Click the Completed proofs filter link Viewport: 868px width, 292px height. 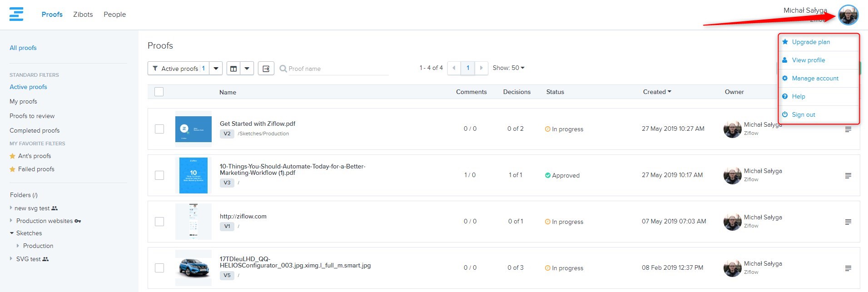[x=35, y=131]
